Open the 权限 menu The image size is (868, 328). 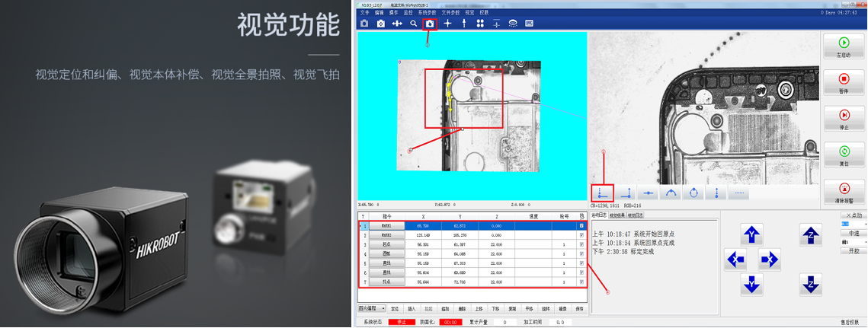(485, 12)
